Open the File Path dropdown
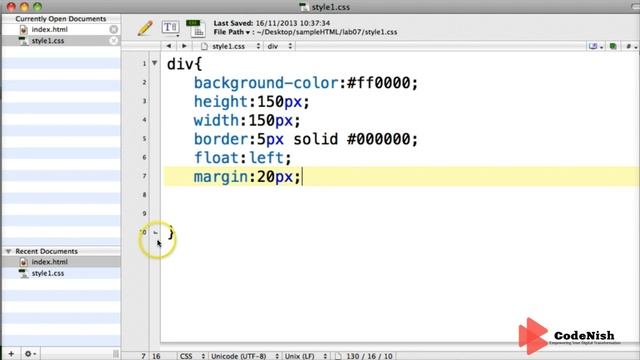This screenshot has height=360, width=640. [x=232, y=32]
